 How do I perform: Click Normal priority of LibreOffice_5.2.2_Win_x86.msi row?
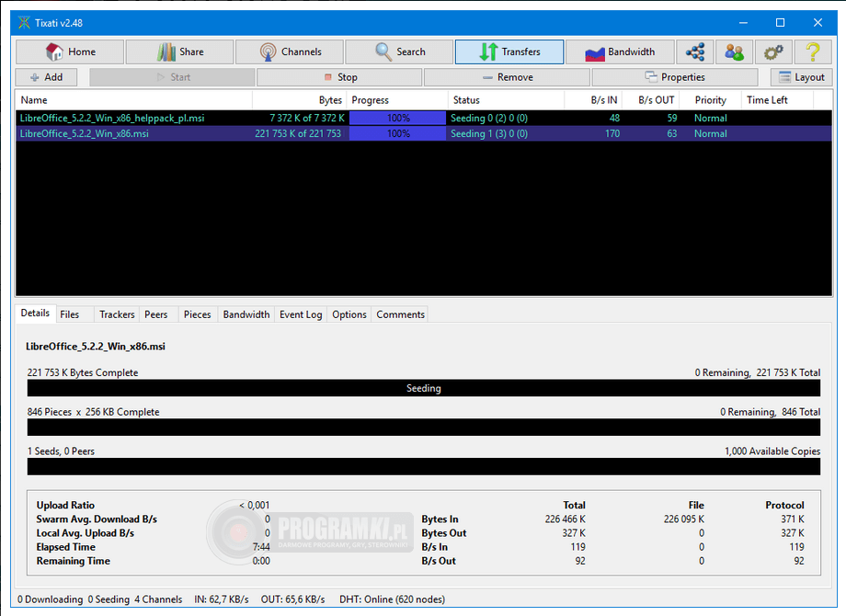tap(711, 133)
